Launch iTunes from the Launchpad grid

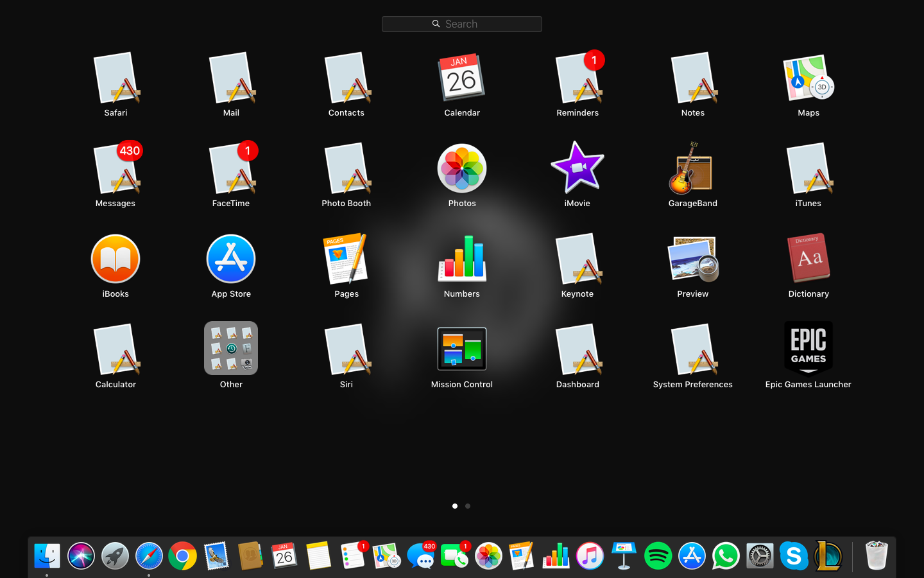coord(809,169)
